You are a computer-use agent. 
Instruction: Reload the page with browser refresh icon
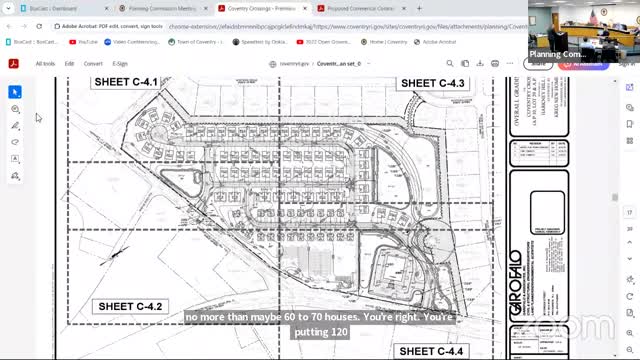[x=39, y=26]
